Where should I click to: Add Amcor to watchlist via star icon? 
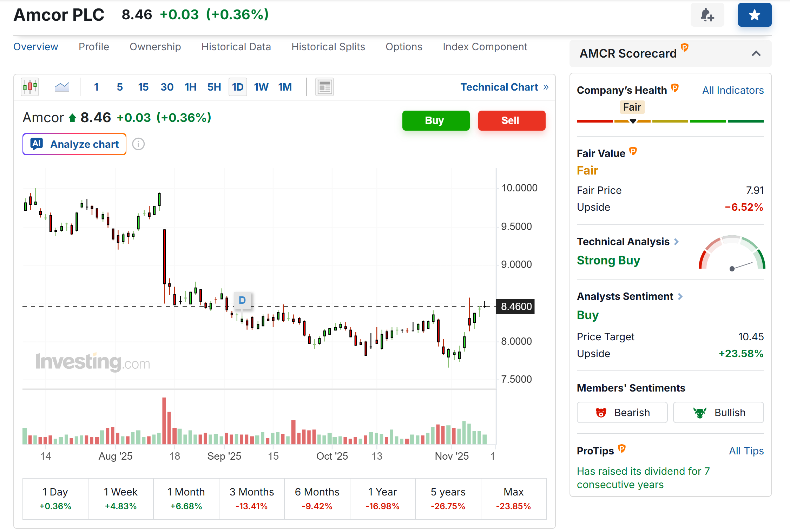[755, 15]
